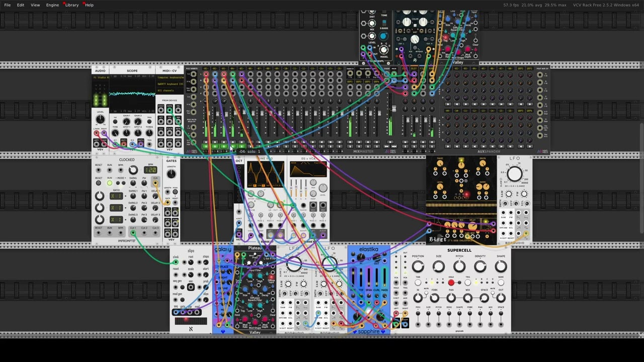Open the File menu
Image resolution: width=644 pixels, height=362 pixels.
(x=7, y=5)
